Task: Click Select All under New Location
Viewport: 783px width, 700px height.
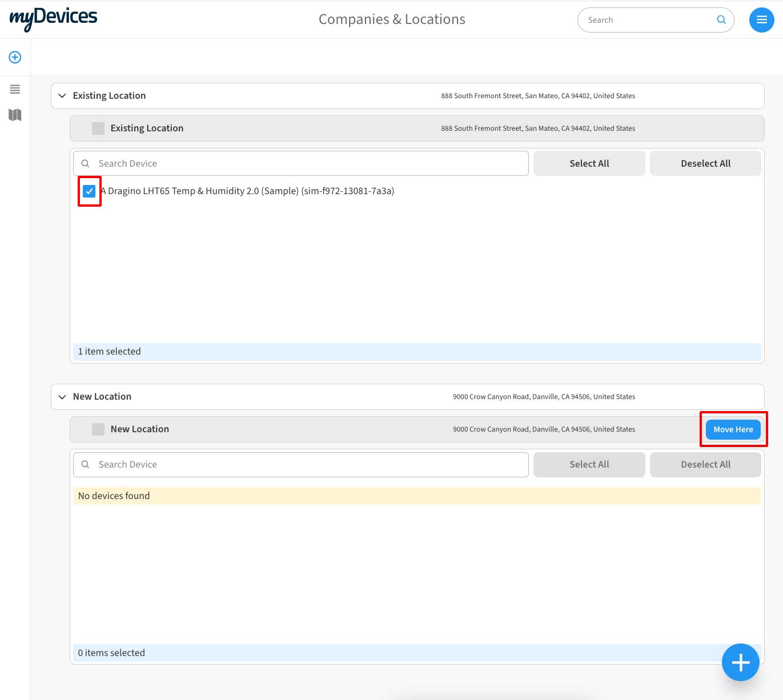Action: tap(589, 465)
